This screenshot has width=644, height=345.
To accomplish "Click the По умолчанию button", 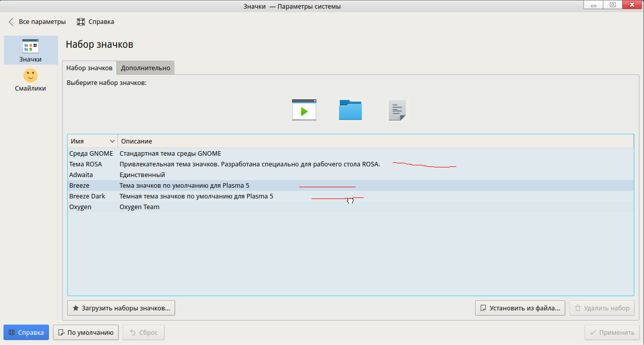I will (x=86, y=332).
